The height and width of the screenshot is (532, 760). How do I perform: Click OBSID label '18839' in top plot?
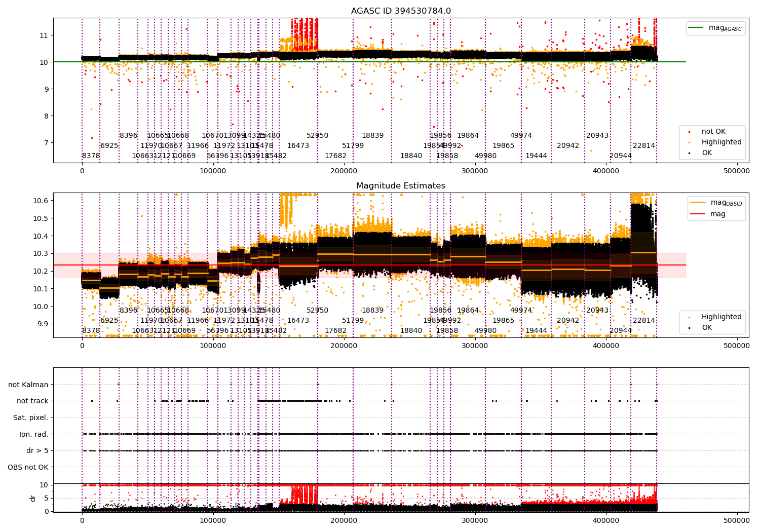coord(373,136)
